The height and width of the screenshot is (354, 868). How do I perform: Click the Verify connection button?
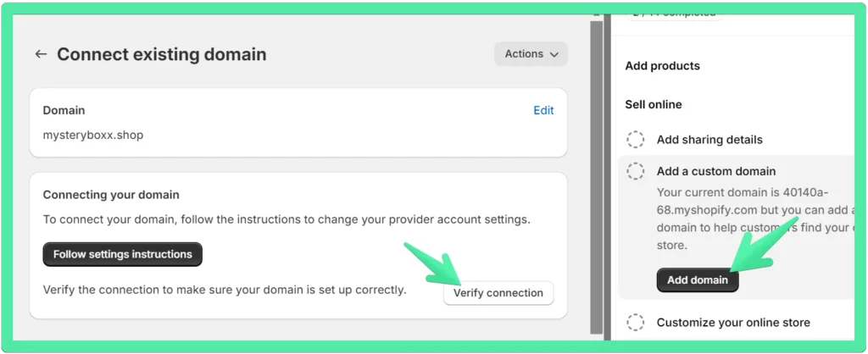tap(498, 293)
